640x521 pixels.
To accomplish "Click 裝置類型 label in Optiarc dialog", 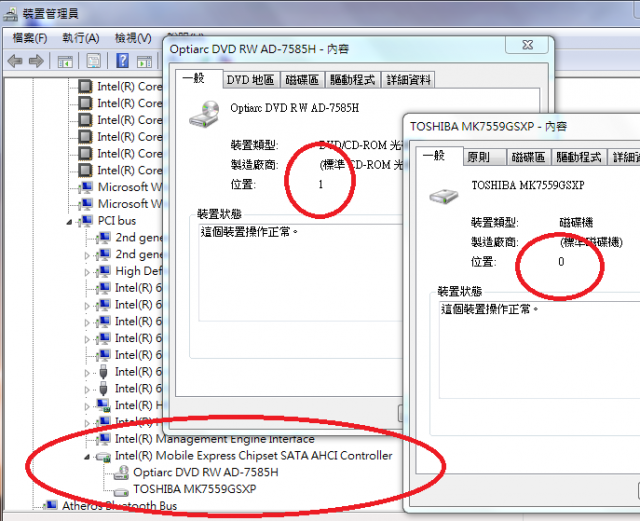I will pos(254,145).
